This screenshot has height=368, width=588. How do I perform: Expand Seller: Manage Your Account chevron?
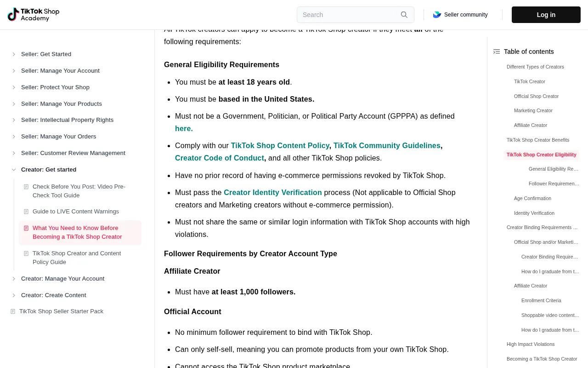[14, 71]
